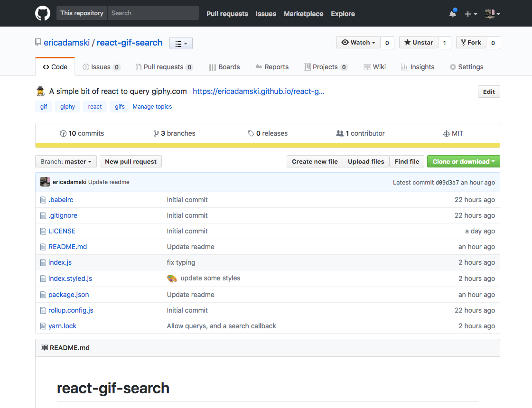The image size is (532, 408).
Task: Expand Clone or download menu
Action: coord(464,161)
